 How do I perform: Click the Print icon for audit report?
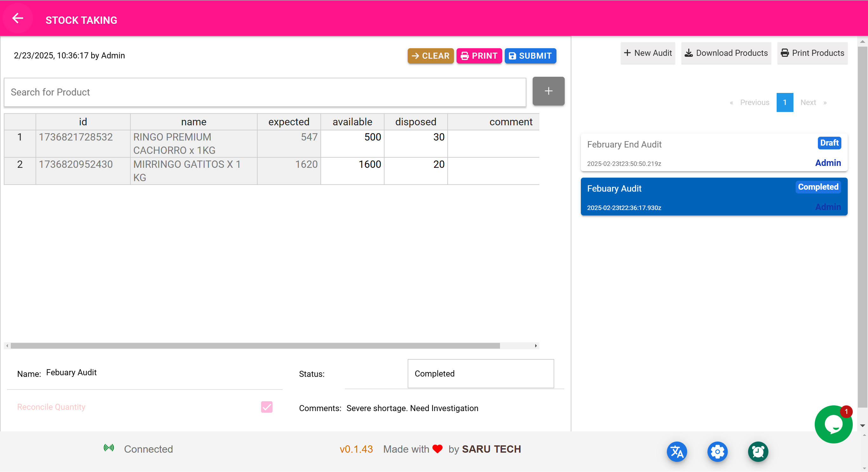(478, 55)
